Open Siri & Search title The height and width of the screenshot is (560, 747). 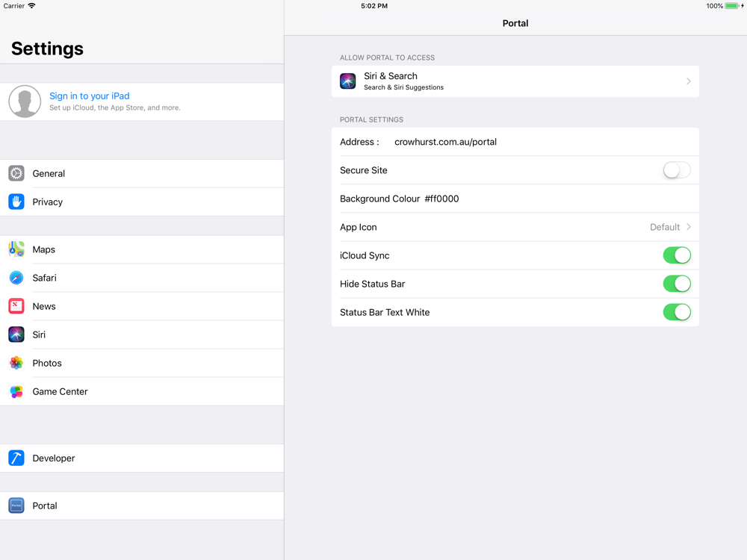[x=391, y=75]
